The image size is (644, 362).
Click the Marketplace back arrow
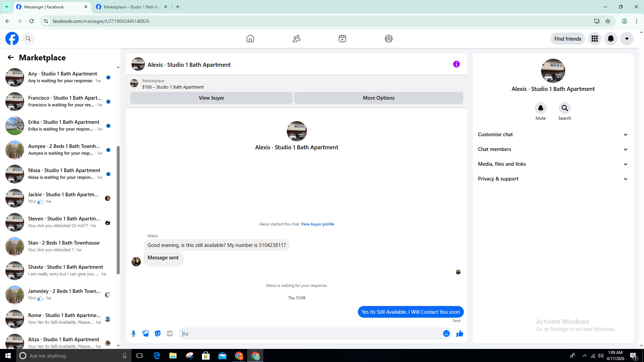(11, 57)
